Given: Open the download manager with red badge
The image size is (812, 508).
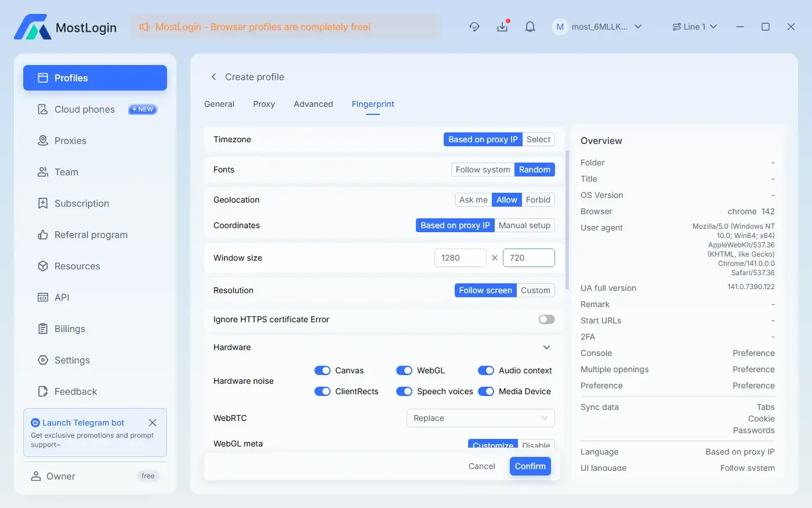Looking at the screenshot, I should 502,27.
